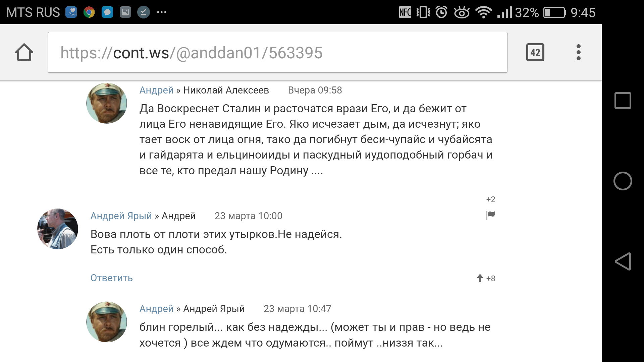This screenshot has width=644, height=362.
Task: Open Андрей profile link in top comment
Action: (x=156, y=90)
